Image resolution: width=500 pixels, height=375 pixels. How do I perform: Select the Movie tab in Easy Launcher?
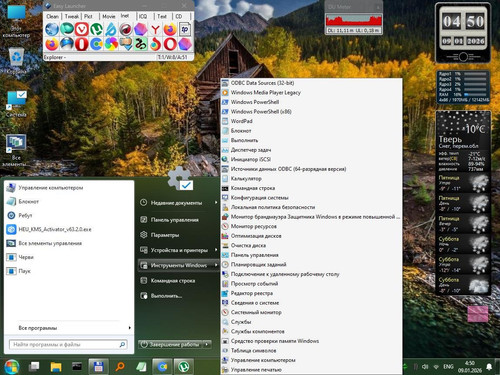(x=109, y=16)
